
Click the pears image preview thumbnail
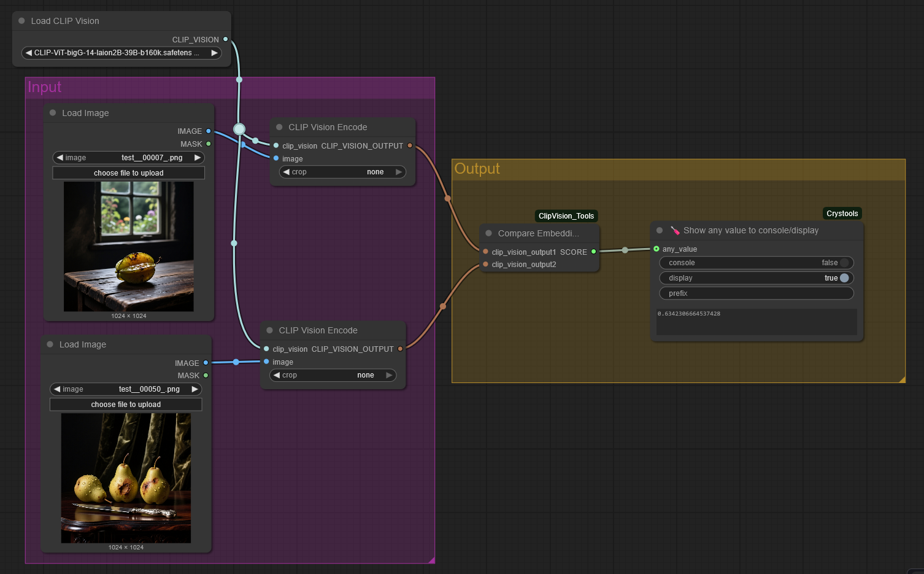(126, 478)
